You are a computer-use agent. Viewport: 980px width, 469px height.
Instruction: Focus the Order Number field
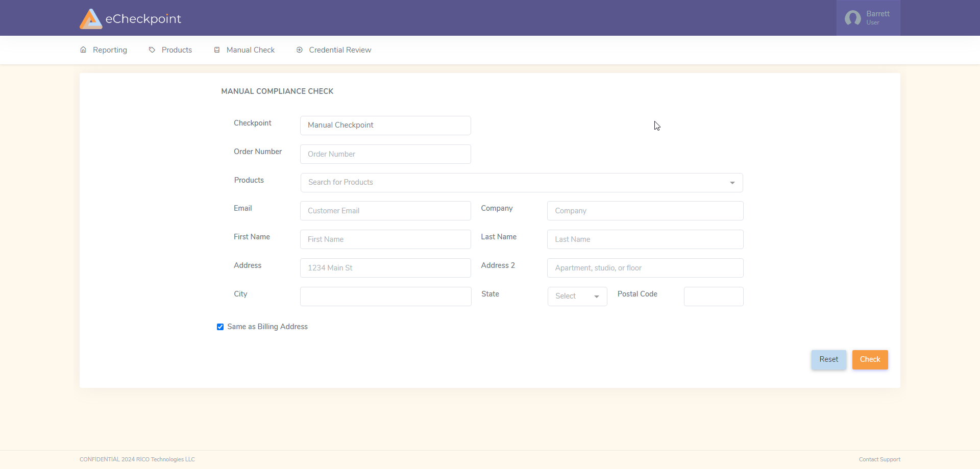(x=385, y=154)
